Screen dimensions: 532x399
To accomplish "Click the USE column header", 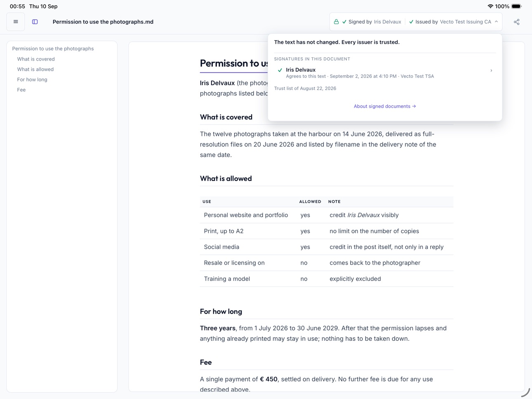I will click(x=207, y=202).
